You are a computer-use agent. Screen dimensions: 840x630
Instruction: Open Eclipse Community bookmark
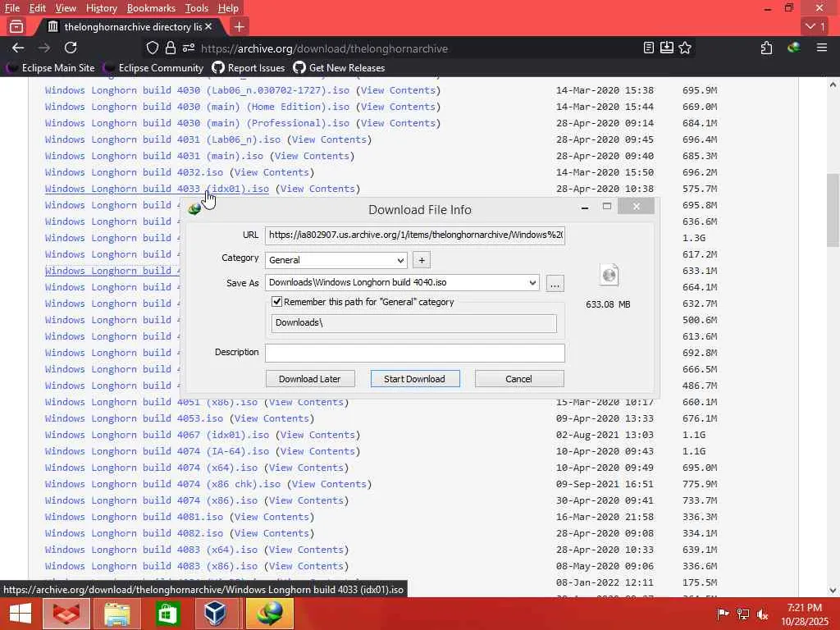(x=153, y=68)
